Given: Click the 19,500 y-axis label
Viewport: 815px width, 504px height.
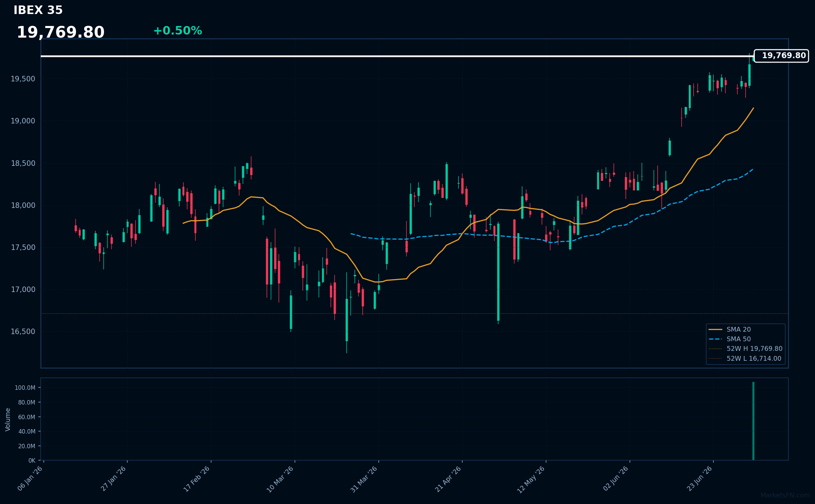Looking at the screenshot, I should [23, 79].
